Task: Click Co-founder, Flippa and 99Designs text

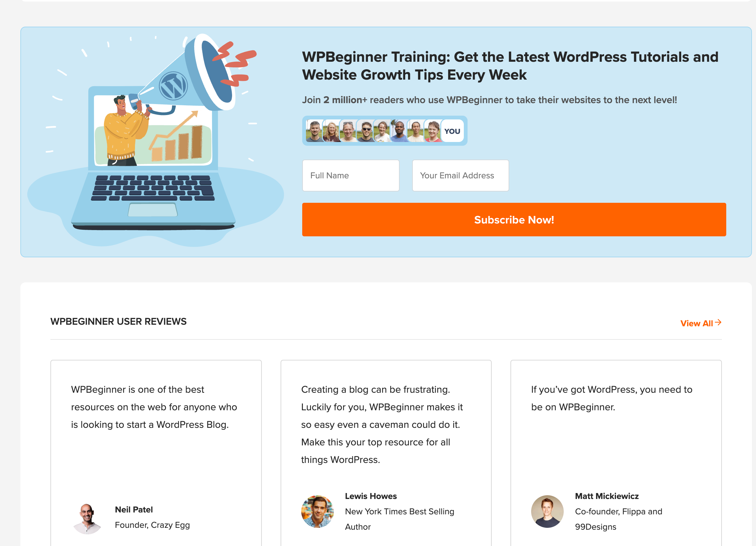Action: pos(618,519)
